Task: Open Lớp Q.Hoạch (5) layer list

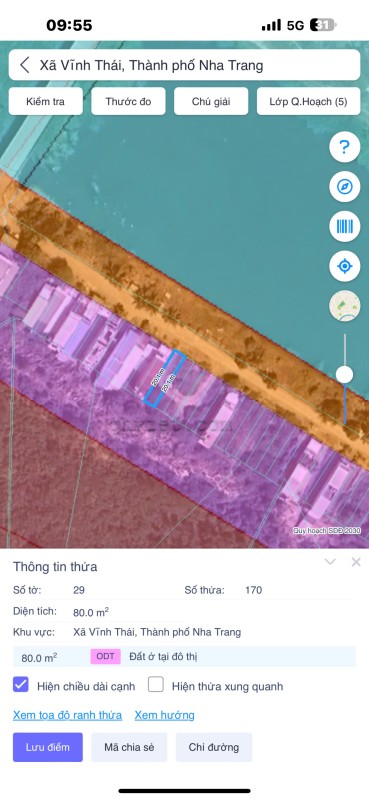Action: 308,101
